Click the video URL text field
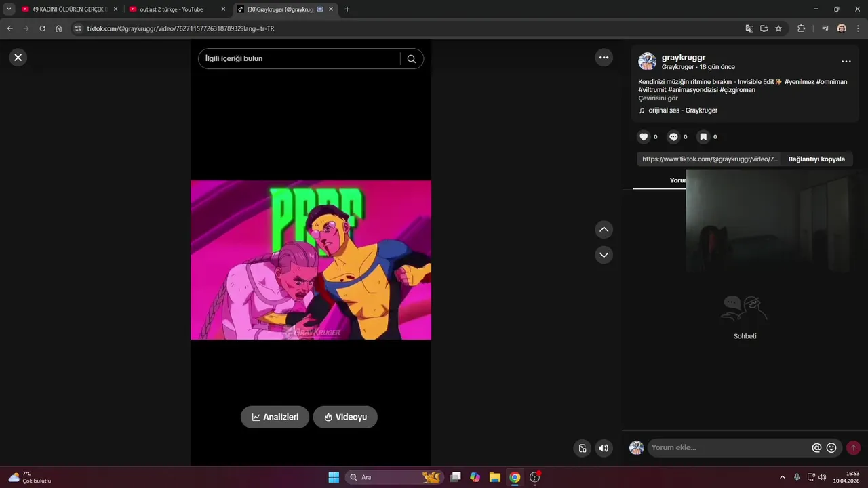 pyautogui.click(x=709, y=159)
